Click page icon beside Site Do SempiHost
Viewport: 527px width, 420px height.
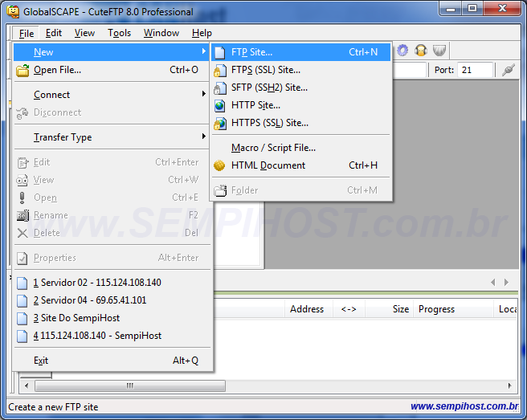click(x=22, y=318)
